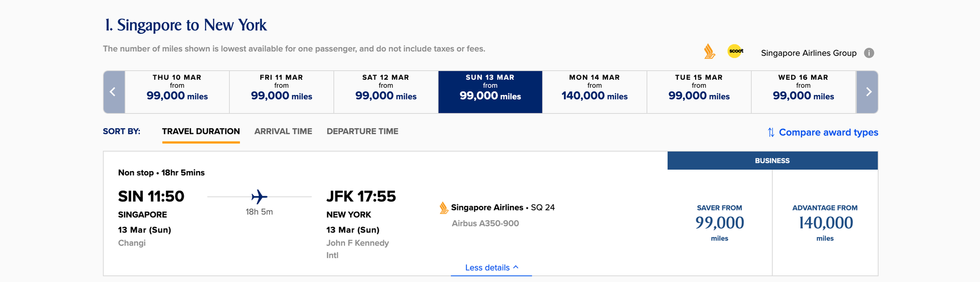Image resolution: width=980 pixels, height=282 pixels.
Task: Open Compare award types link
Action: (x=828, y=132)
